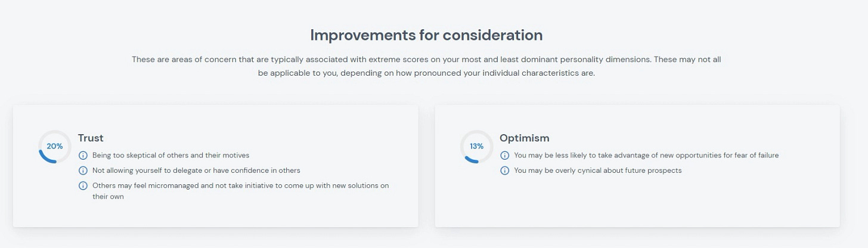This screenshot has width=868, height=248.
Task: Click 'These are areas of concern' sentence
Action: 426,60
